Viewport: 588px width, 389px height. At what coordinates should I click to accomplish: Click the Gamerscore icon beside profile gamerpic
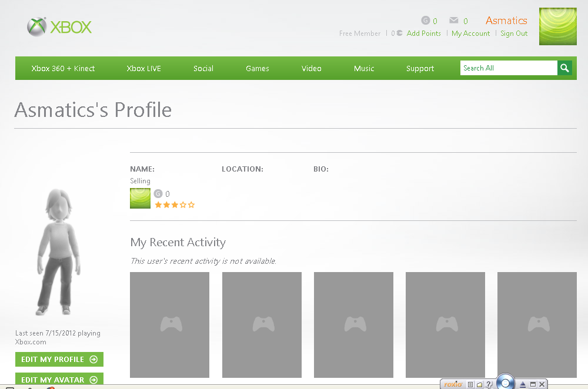[x=158, y=194]
